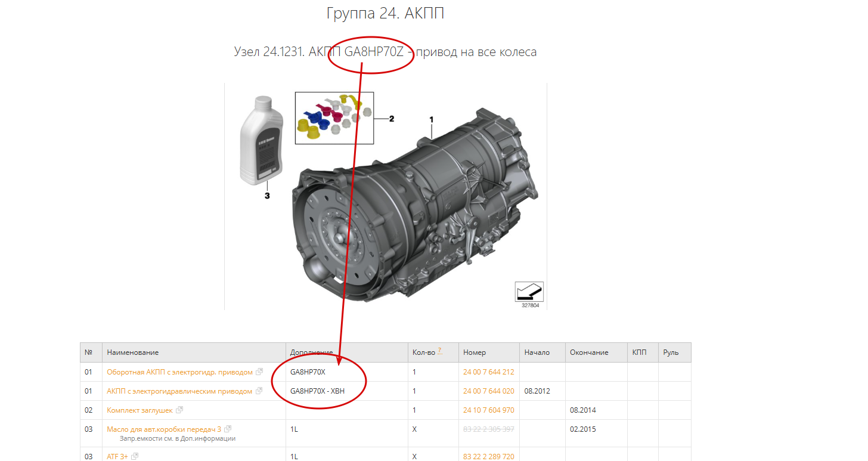Click the Группа 24. АКПП heading
The height and width of the screenshot is (461, 868).
pyautogui.click(x=385, y=14)
